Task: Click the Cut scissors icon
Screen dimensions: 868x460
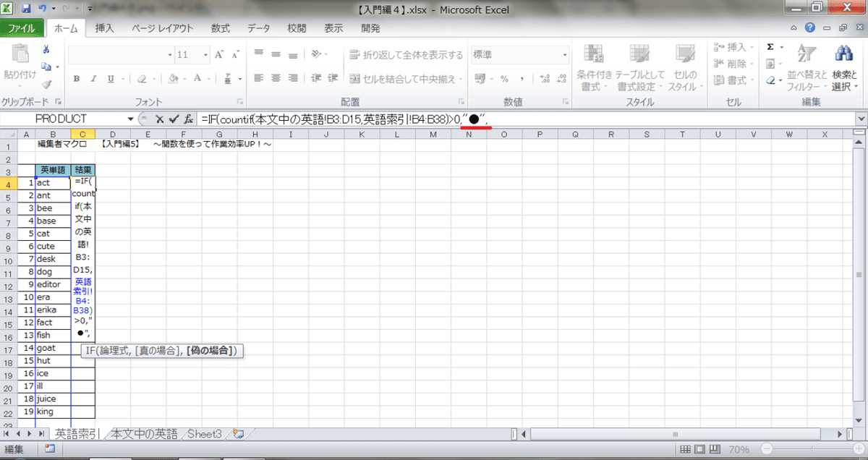Action: pyautogui.click(x=46, y=49)
